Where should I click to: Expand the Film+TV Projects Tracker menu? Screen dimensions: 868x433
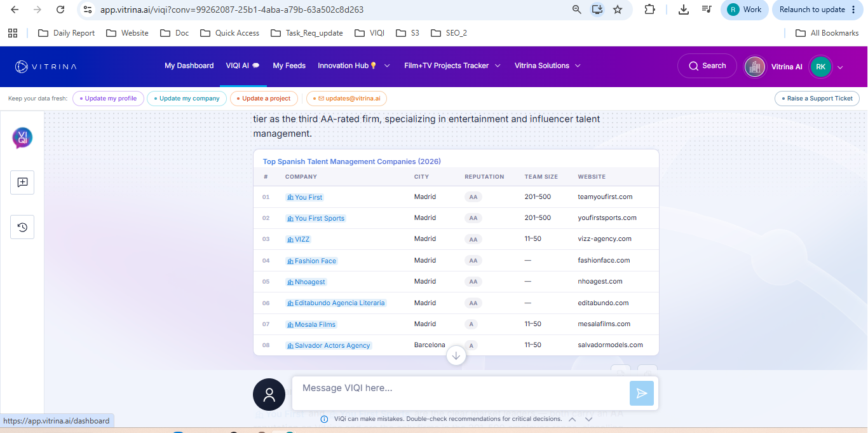tap(452, 66)
